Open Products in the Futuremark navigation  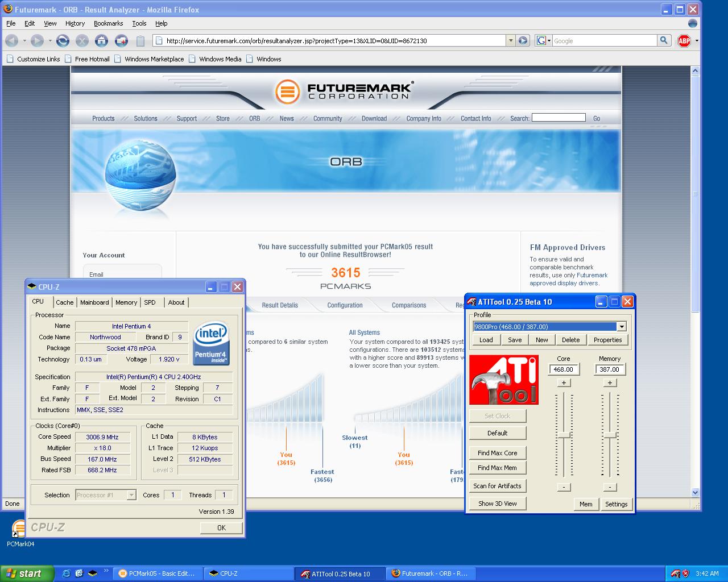coord(104,118)
